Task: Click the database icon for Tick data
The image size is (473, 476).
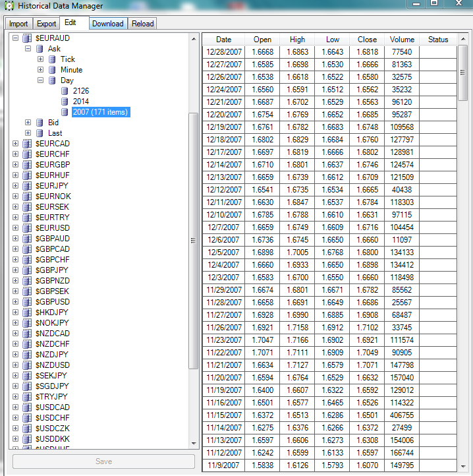Action: 52,59
